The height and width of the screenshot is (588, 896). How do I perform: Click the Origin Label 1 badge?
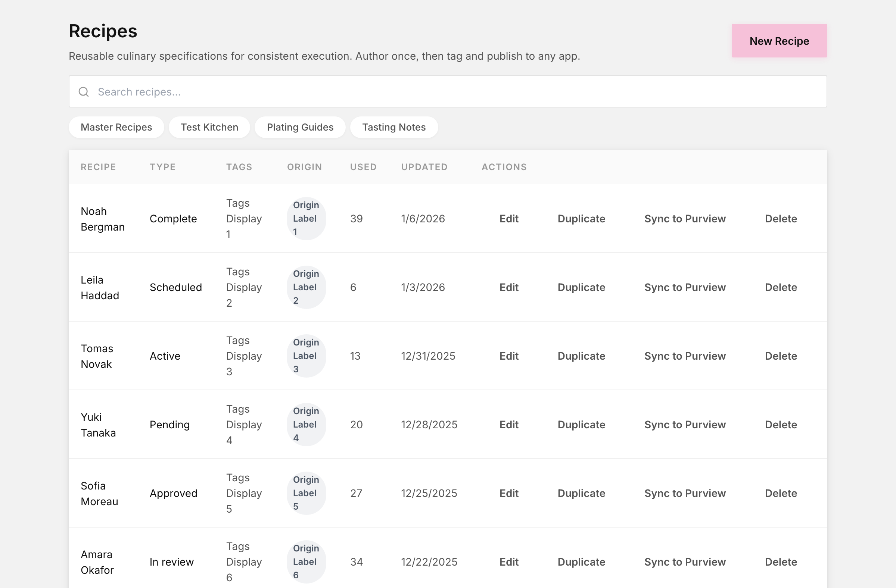pos(306,219)
